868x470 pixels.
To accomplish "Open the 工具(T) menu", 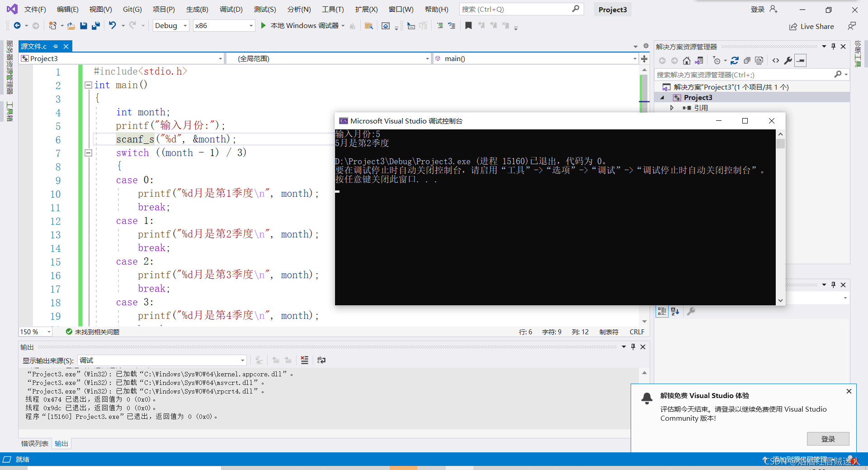I will [333, 9].
